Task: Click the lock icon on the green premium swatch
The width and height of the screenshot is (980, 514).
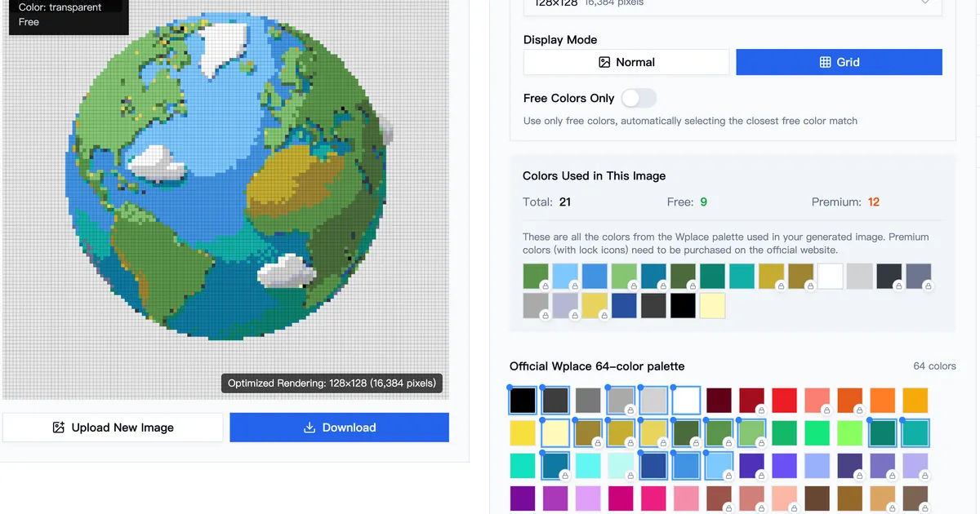Action: coord(545,286)
